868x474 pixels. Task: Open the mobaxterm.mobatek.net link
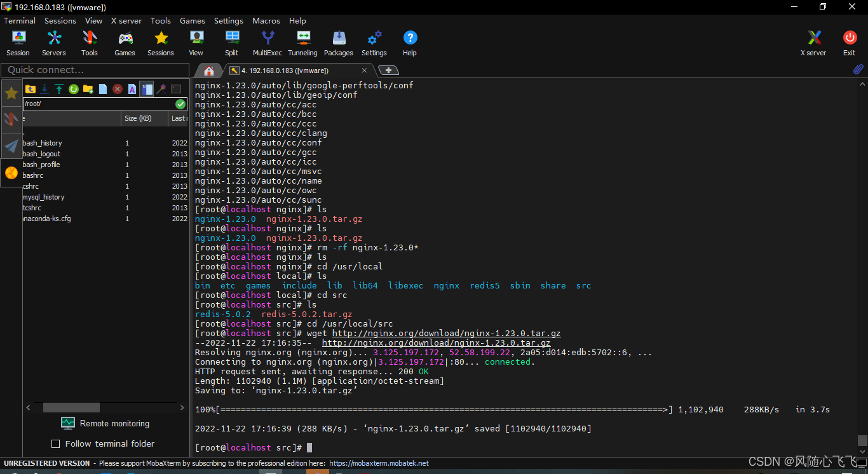click(379, 463)
